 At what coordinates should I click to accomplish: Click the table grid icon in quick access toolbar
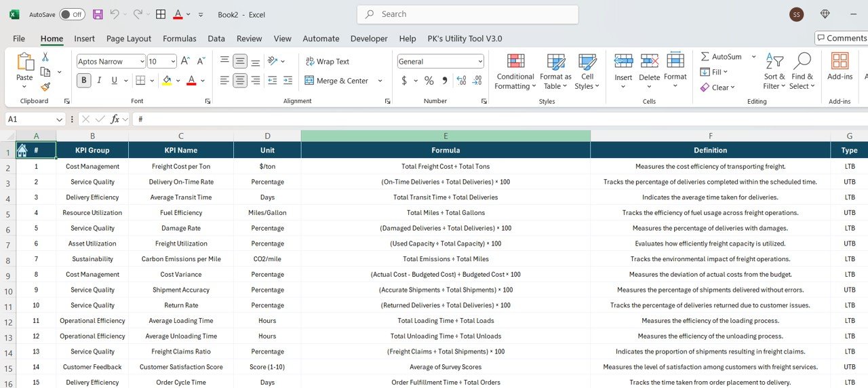click(x=161, y=14)
